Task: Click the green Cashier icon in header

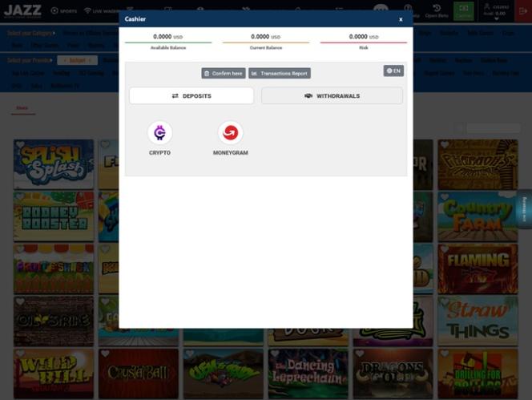Action: 463,10
